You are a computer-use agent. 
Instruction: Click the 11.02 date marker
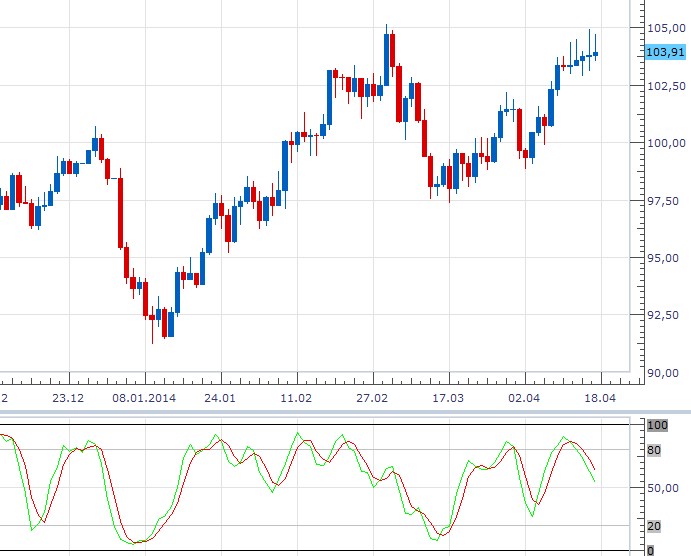(295, 398)
